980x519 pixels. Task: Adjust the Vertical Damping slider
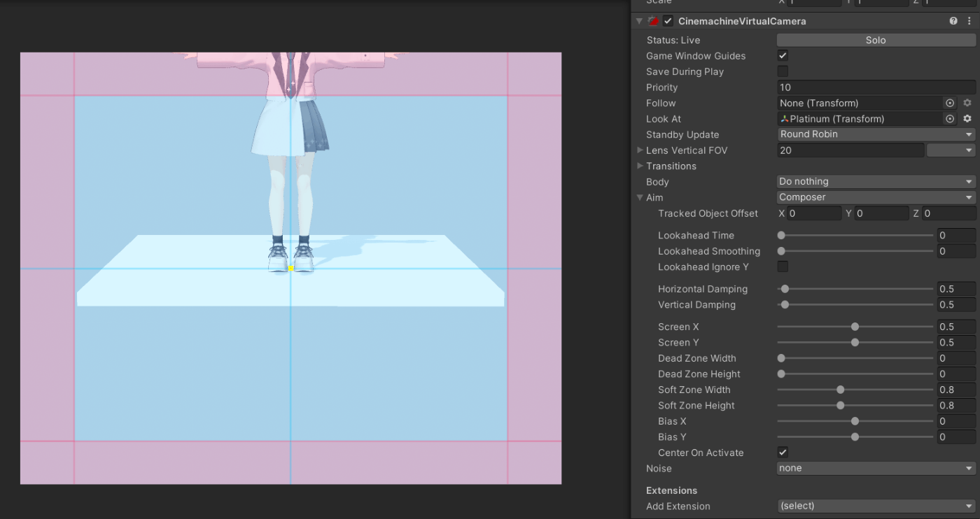(x=855, y=304)
